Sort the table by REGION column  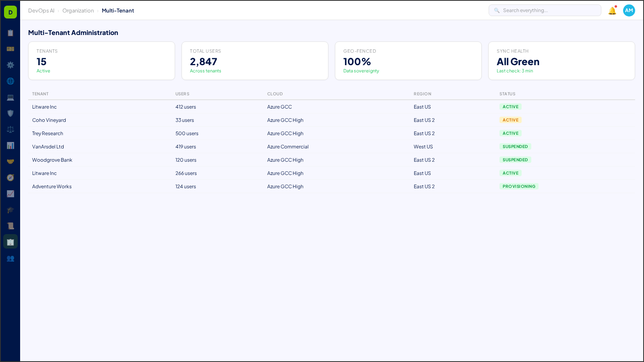[422, 94]
